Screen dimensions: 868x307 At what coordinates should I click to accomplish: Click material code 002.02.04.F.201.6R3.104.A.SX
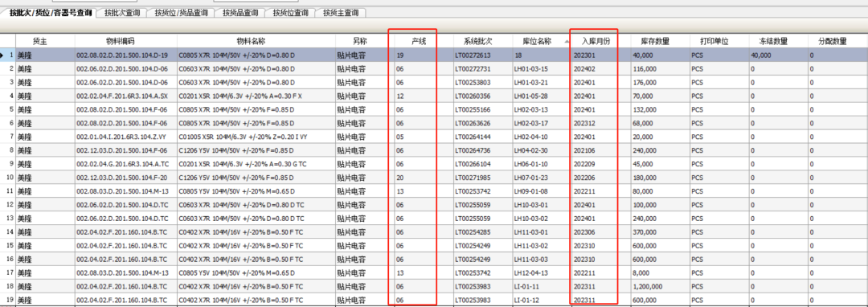(x=122, y=96)
